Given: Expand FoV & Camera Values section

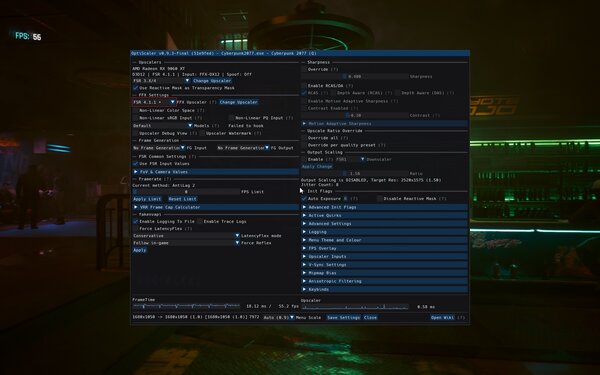Looking at the screenshot, I should coord(215,172).
